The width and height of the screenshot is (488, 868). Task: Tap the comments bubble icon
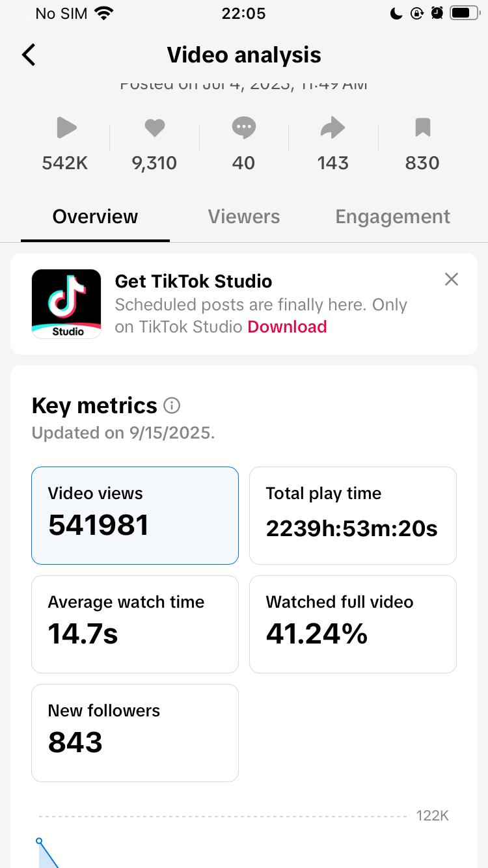coord(244,128)
